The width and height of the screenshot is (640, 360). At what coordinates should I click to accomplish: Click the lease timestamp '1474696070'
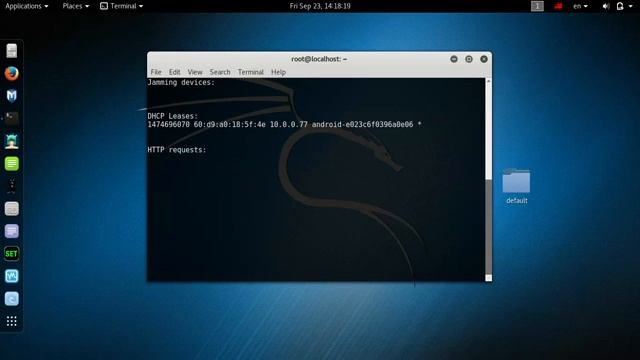click(169, 124)
